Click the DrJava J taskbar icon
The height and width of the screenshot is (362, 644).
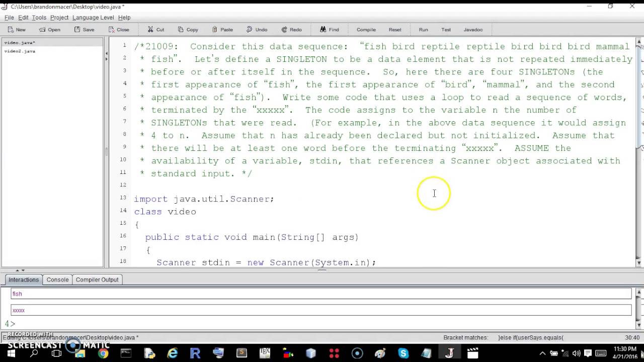tap(450, 353)
